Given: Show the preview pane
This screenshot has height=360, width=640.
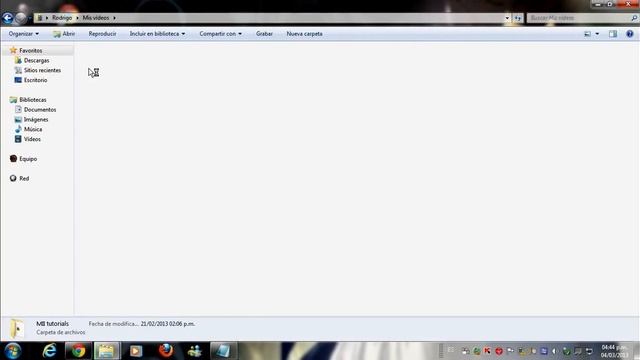Looking at the screenshot, I should pos(613,34).
